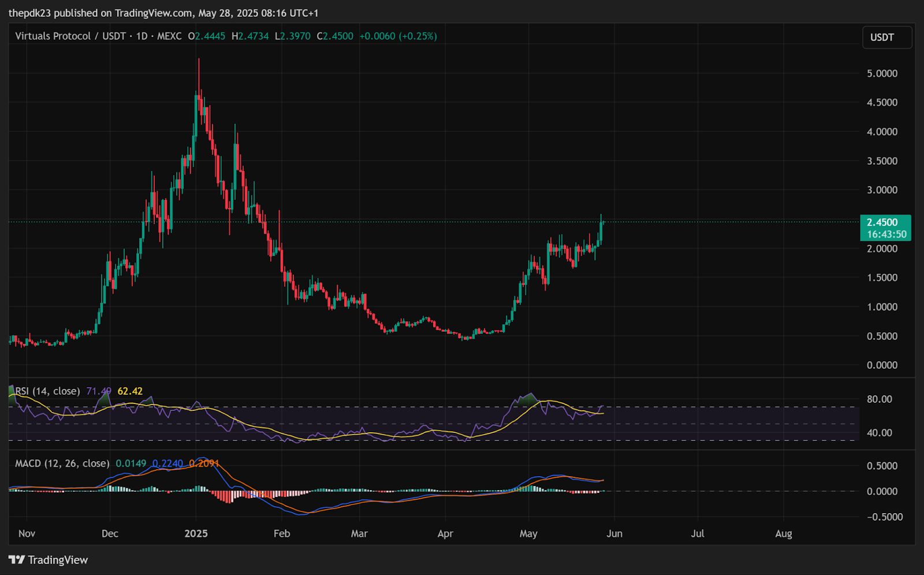Click the 1.0000 price axis label

[882, 307]
